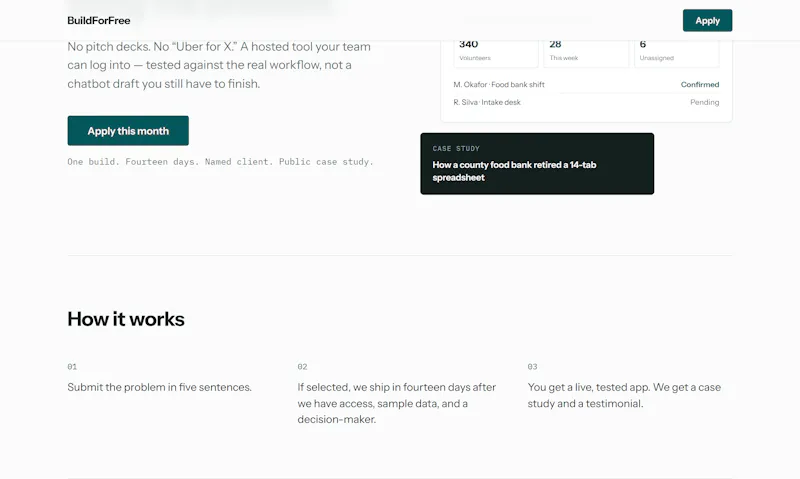The height and width of the screenshot is (479, 800).
Task: Click the BuildForFree logo
Action: 98,20
